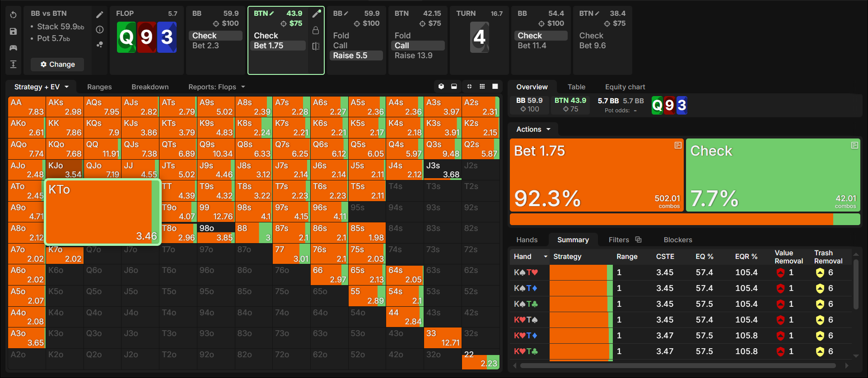Click the summary table horizontal scrollbar
This screenshot has width=868, height=378.
(677, 365)
